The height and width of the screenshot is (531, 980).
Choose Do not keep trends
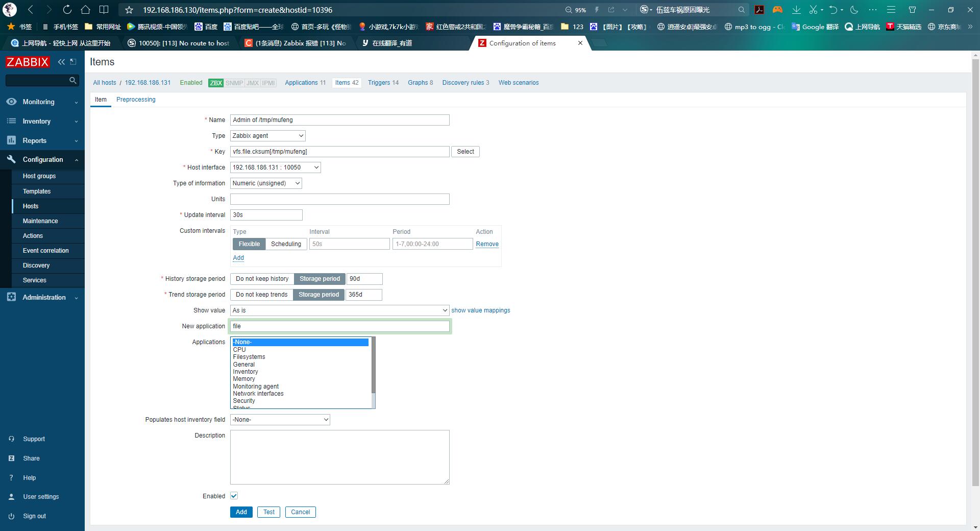pos(262,295)
